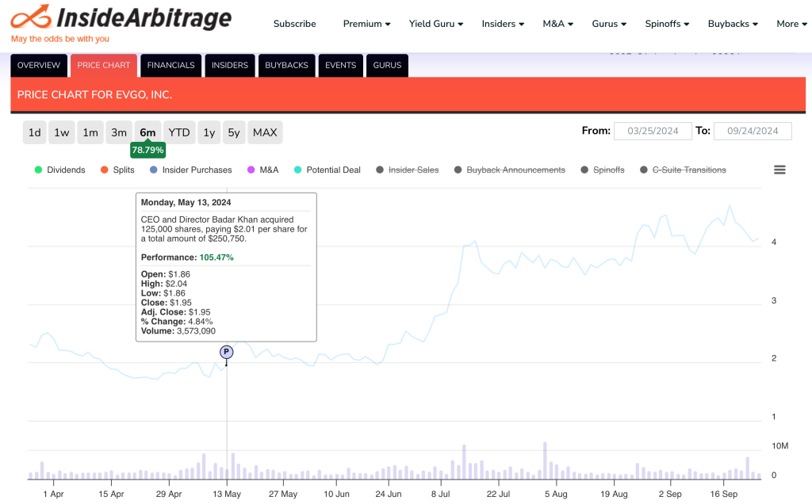Set chart range to 1m
Screen dimensions: 812x504
tap(90, 132)
